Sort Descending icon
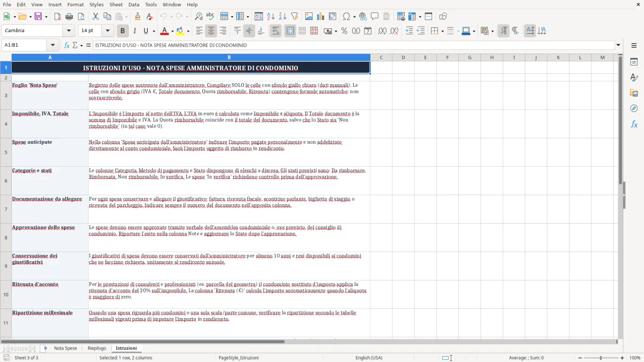 point(282,17)
